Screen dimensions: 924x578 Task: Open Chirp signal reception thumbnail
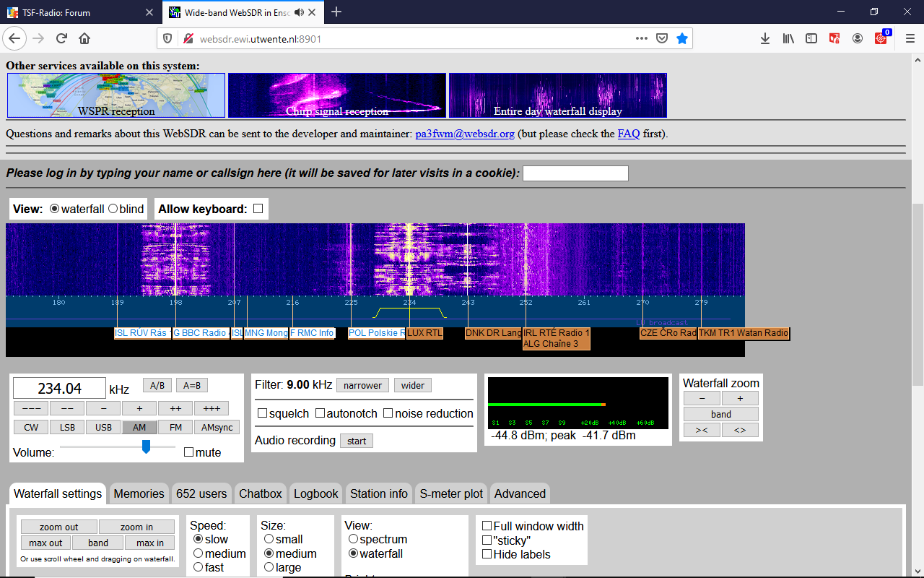click(337, 95)
